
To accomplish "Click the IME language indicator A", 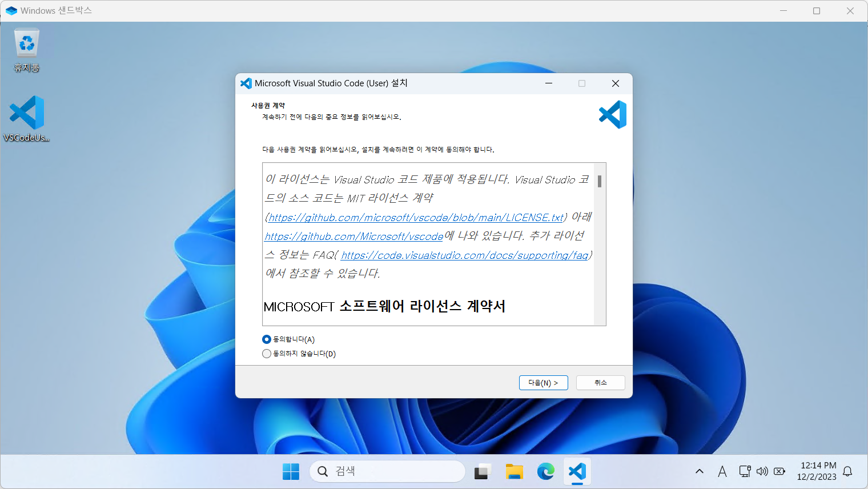I will (x=722, y=471).
